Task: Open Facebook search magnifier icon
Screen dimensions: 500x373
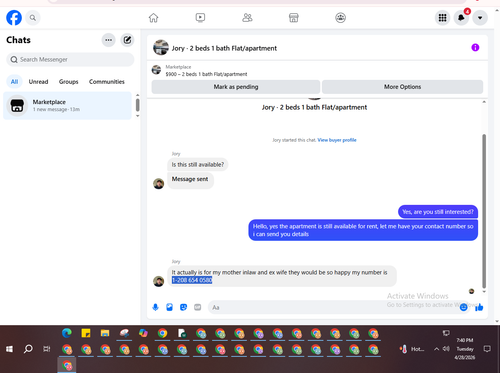Action: tap(33, 18)
